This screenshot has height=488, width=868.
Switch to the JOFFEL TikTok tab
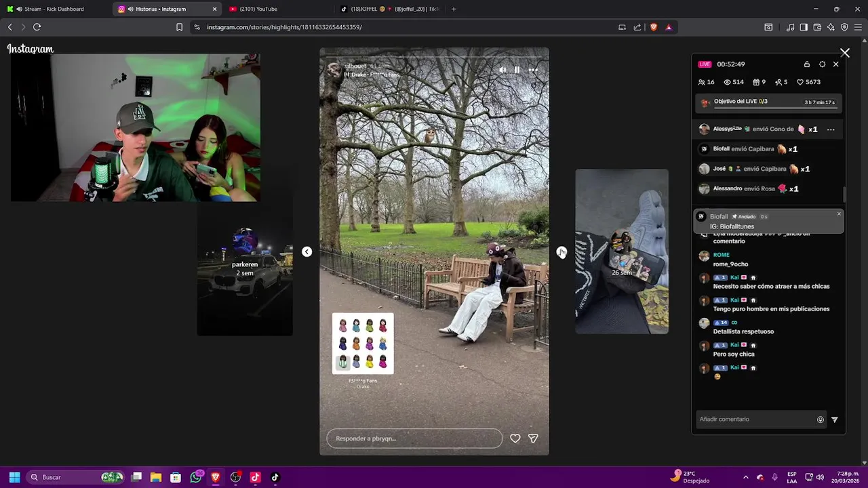point(390,9)
